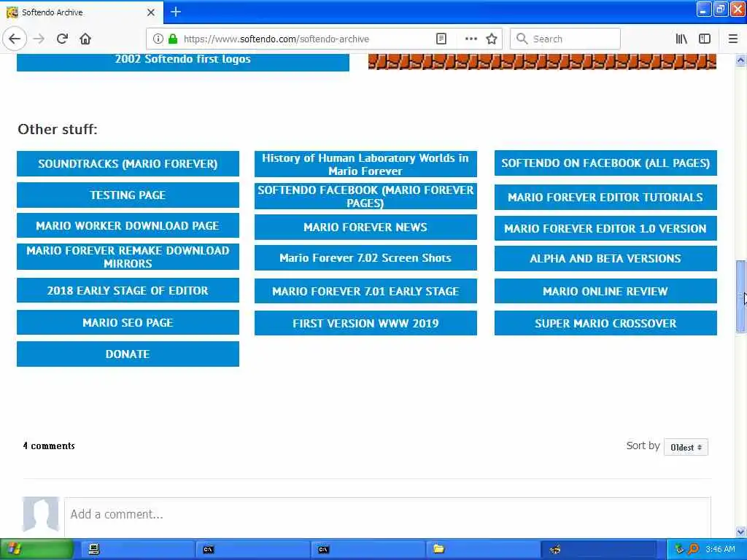Image resolution: width=747 pixels, height=560 pixels.
Task: Click the Donate button
Action: pos(128,354)
